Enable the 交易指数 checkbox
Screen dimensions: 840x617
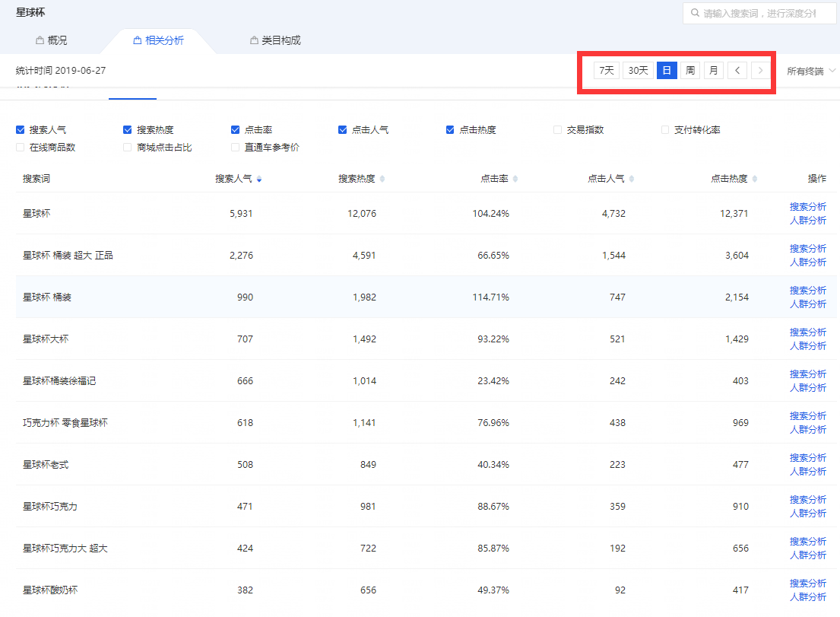click(x=558, y=130)
